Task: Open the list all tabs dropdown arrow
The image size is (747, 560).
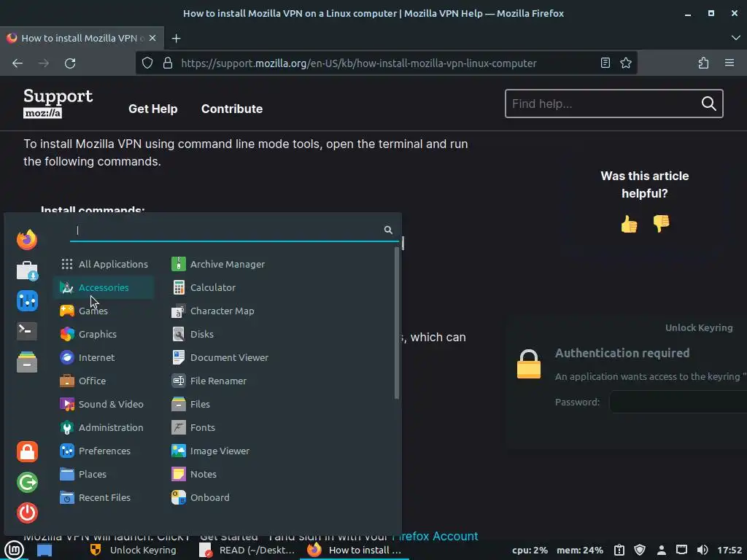Action: point(735,38)
